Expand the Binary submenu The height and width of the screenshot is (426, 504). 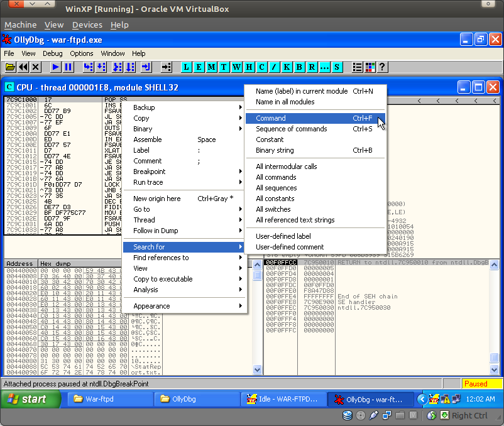pos(184,129)
